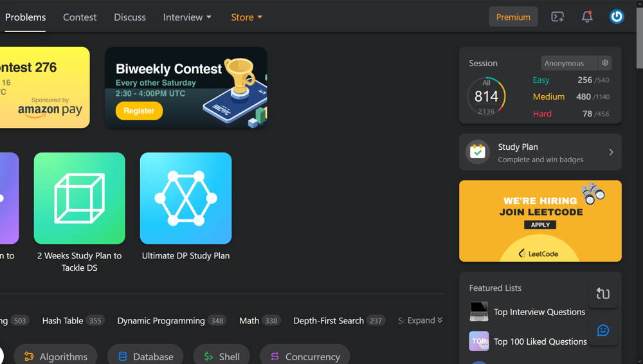Open the Interview dropdown menu
Image resolution: width=643 pixels, height=364 pixels.
[x=187, y=17]
